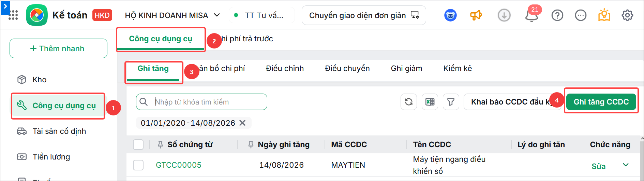The image size is (644, 181).
Task: Export list to Excel icon
Action: (x=430, y=102)
